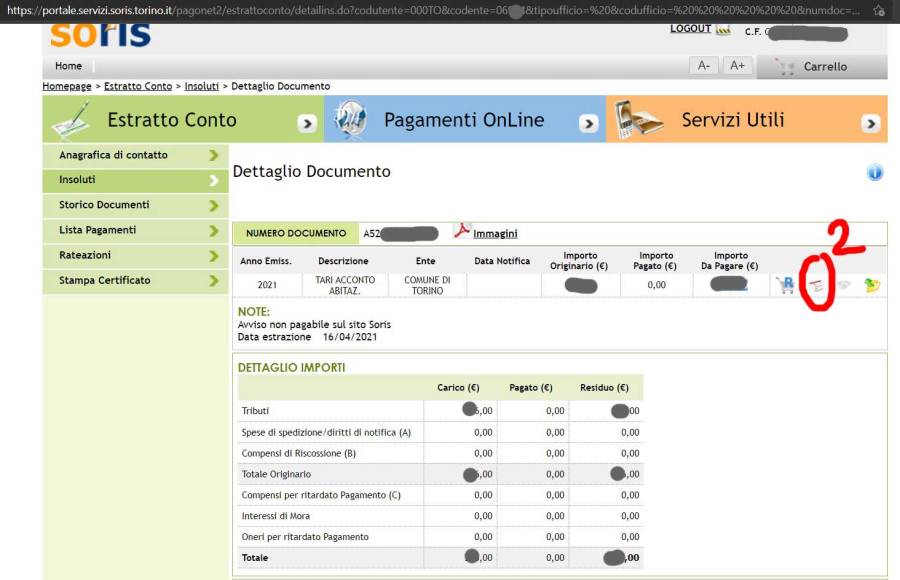Click the browser address bar URL
This screenshot has width=900, height=580.
[x=430, y=10]
